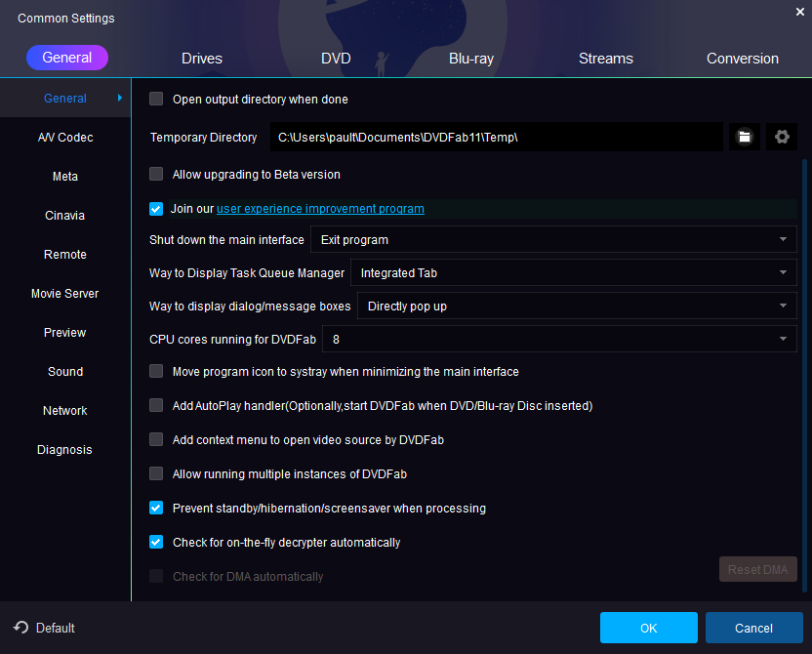
Task: Select A/V Codec in the sidebar
Action: (65, 138)
